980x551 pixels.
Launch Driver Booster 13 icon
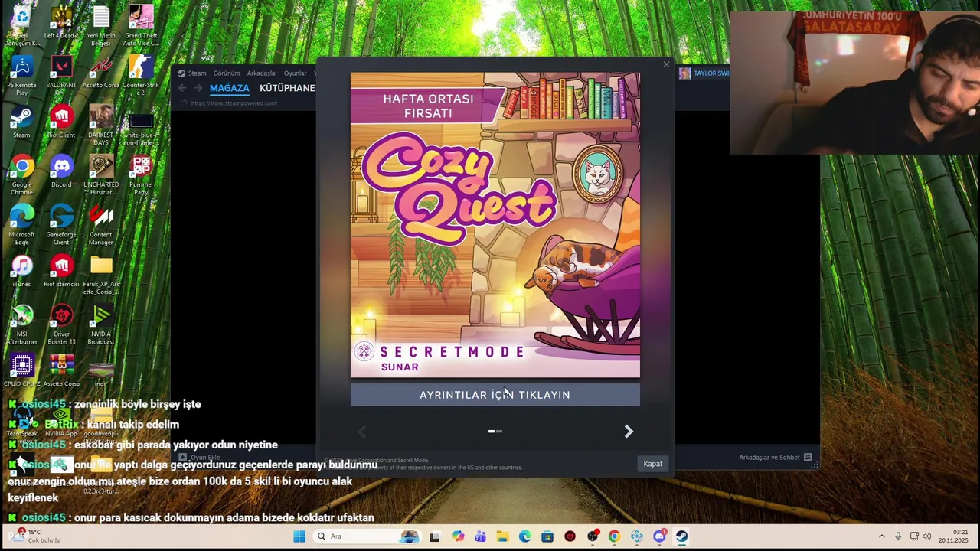61,324
